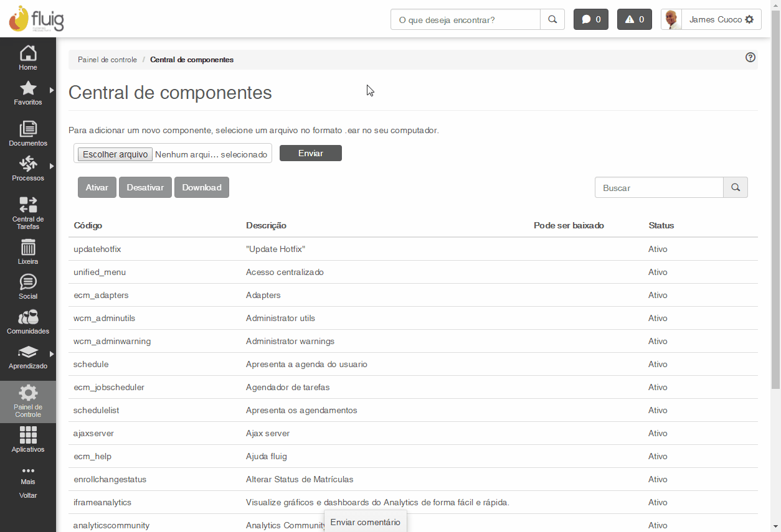Click the Documentos sidebar icon
This screenshot has height=532, width=781.
[x=28, y=129]
